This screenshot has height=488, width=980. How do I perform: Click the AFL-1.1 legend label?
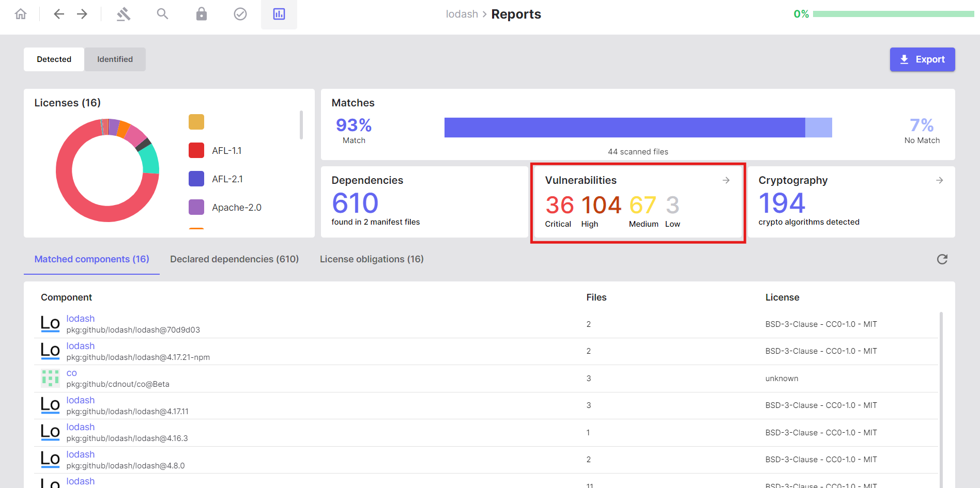(x=227, y=151)
